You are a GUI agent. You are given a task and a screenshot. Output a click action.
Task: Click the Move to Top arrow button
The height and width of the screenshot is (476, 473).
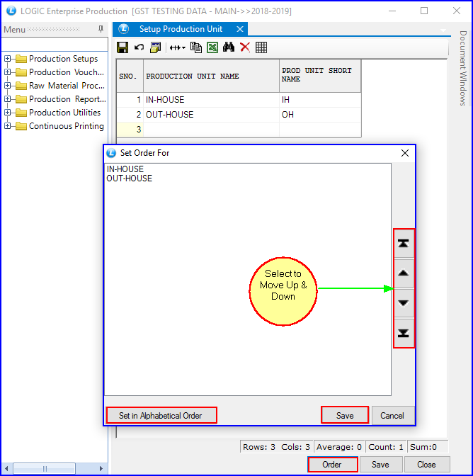tap(403, 244)
